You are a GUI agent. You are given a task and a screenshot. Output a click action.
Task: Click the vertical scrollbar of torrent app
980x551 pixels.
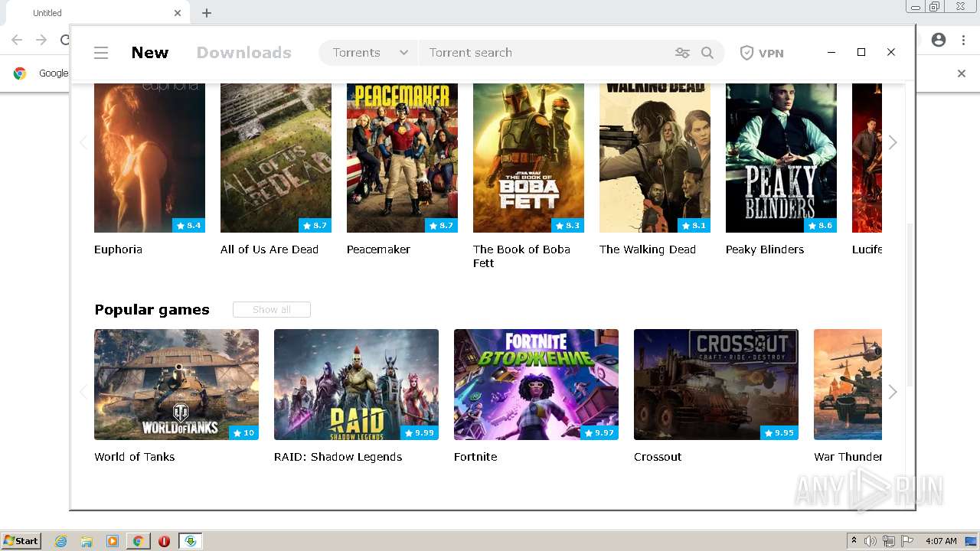coord(910,305)
